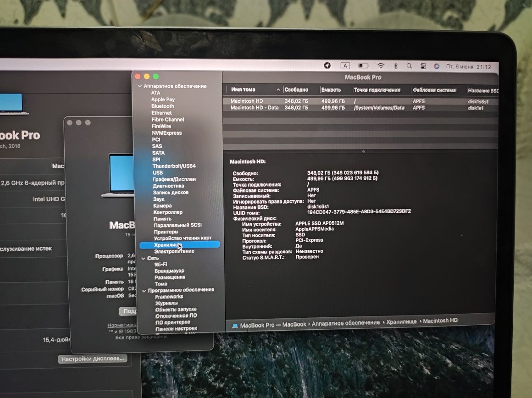Click the Настройки дисплеев button
The image size is (532, 398).
93,359
